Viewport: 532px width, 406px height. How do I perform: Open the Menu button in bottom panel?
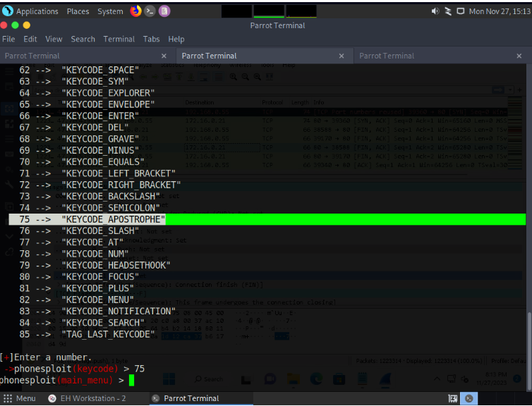pos(20,398)
